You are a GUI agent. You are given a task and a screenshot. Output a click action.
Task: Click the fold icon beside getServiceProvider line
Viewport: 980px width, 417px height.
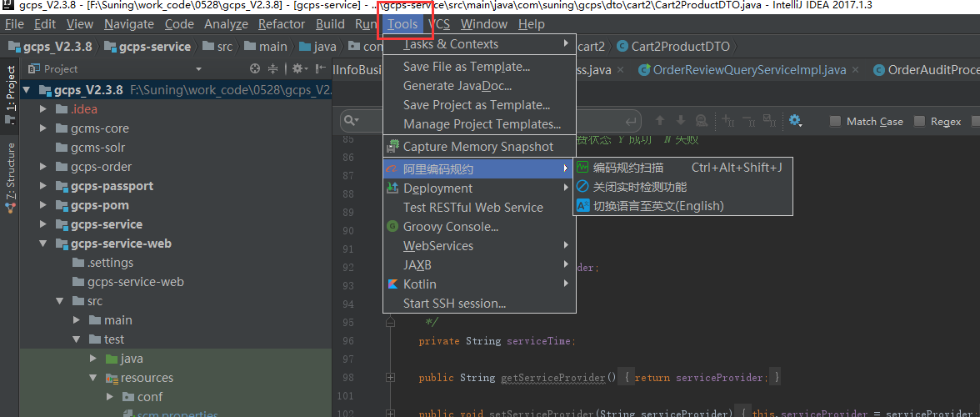point(391,378)
